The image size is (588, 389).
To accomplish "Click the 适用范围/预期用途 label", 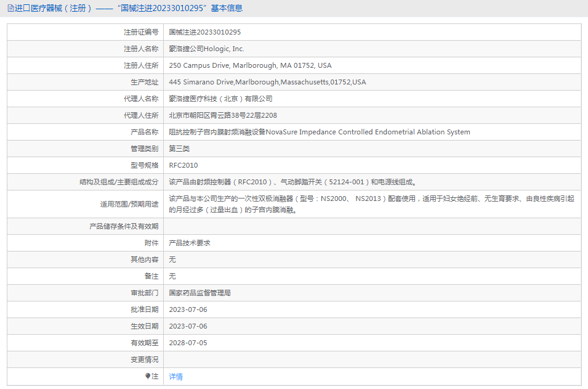I will (129, 204).
